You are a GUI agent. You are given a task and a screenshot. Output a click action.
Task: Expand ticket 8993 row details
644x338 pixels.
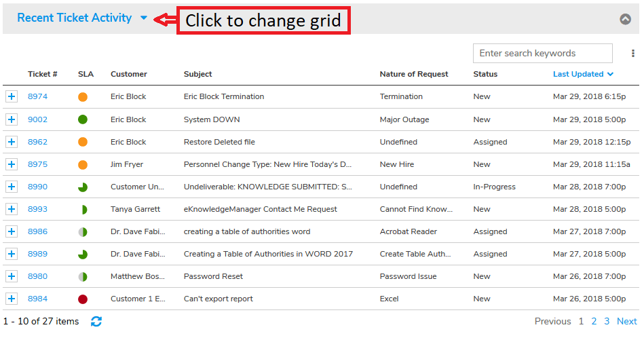[12, 209]
